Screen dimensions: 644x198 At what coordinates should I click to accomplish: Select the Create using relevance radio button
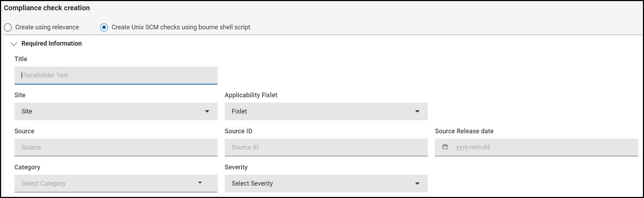click(8, 28)
